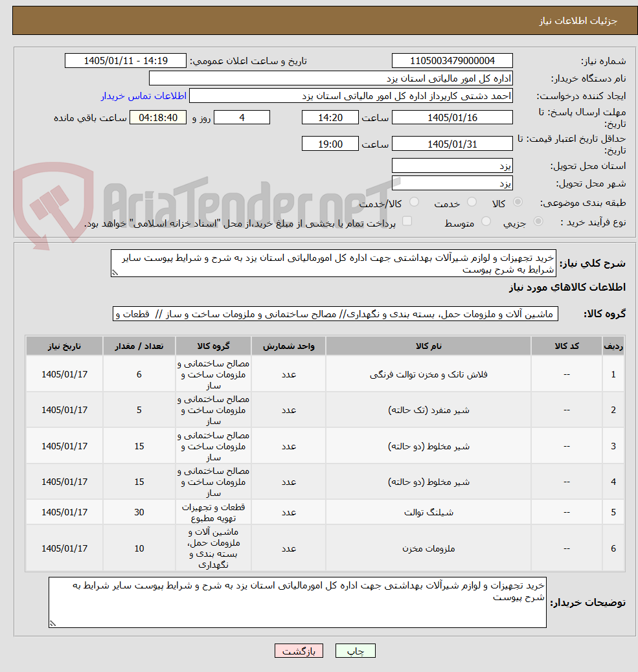
Task: Click the request creator field احمد دشتی
Action: pyautogui.click(x=351, y=96)
